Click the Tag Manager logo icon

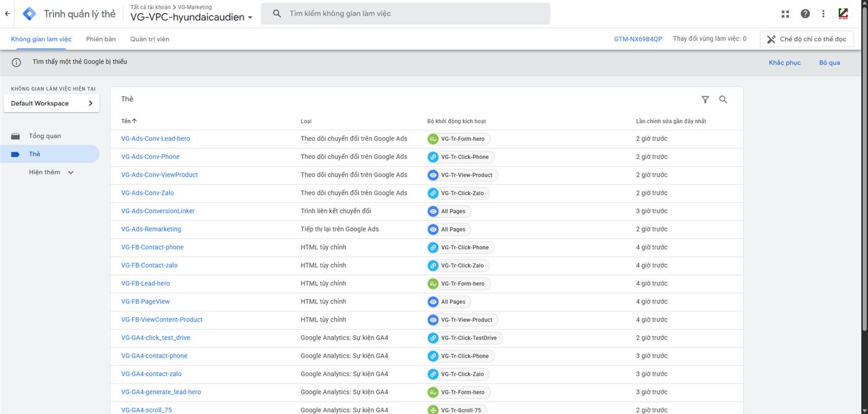29,14
